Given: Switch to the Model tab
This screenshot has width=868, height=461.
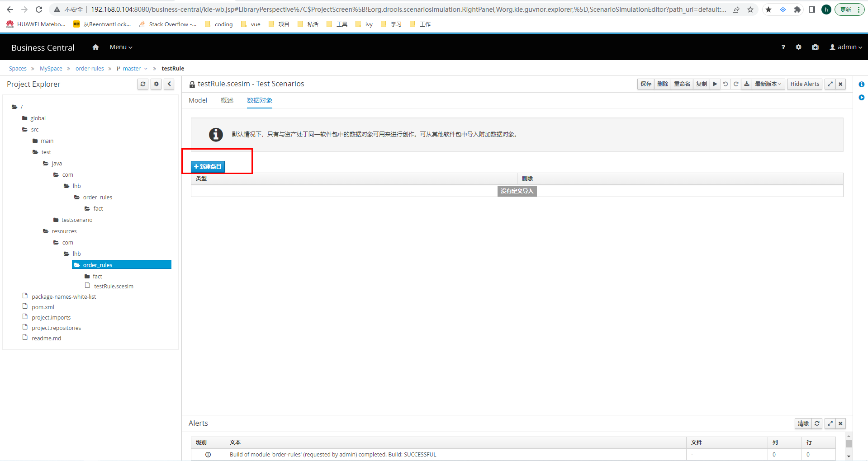Looking at the screenshot, I should tap(198, 100).
